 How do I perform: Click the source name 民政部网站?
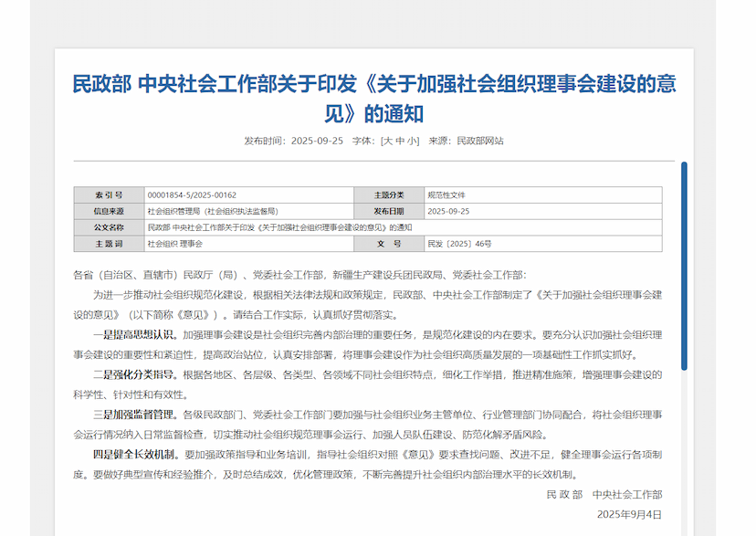pyautogui.click(x=479, y=141)
